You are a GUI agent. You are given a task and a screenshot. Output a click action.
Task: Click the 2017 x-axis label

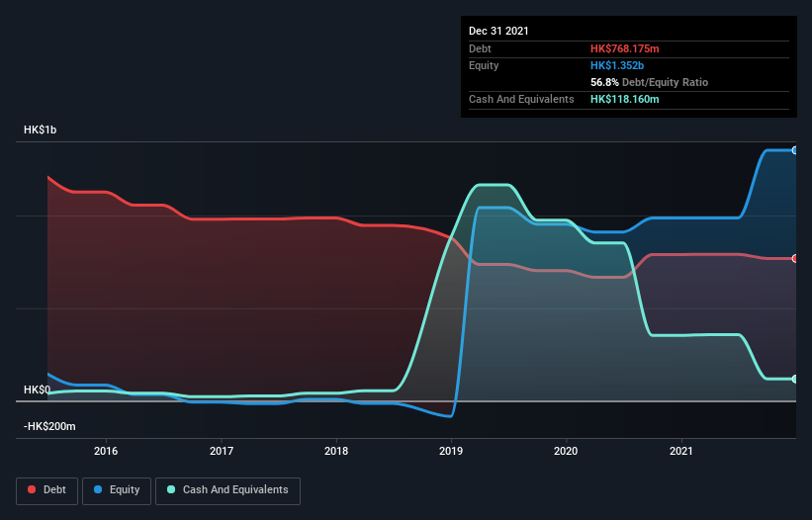coord(222,451)
